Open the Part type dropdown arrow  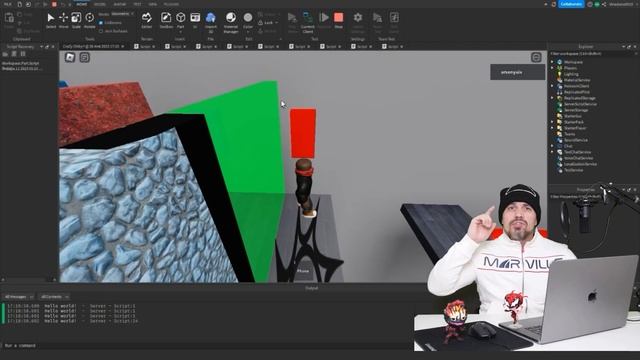click(180, 32)
